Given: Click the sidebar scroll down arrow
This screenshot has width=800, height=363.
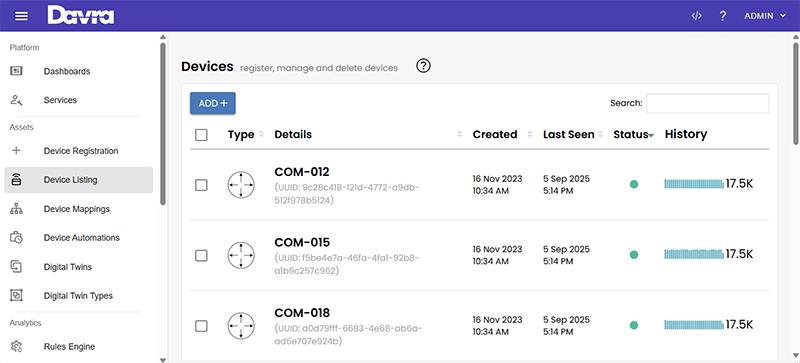Looking at the screenshot, I should pyautogui.click(x=163, y=359).
